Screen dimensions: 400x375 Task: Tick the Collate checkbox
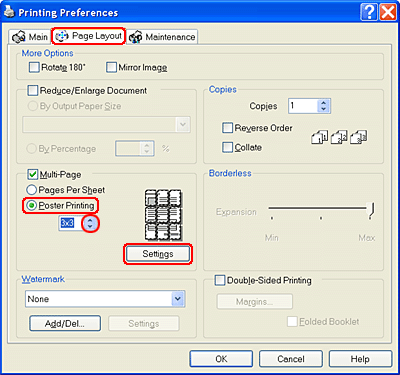coord(228,147)
